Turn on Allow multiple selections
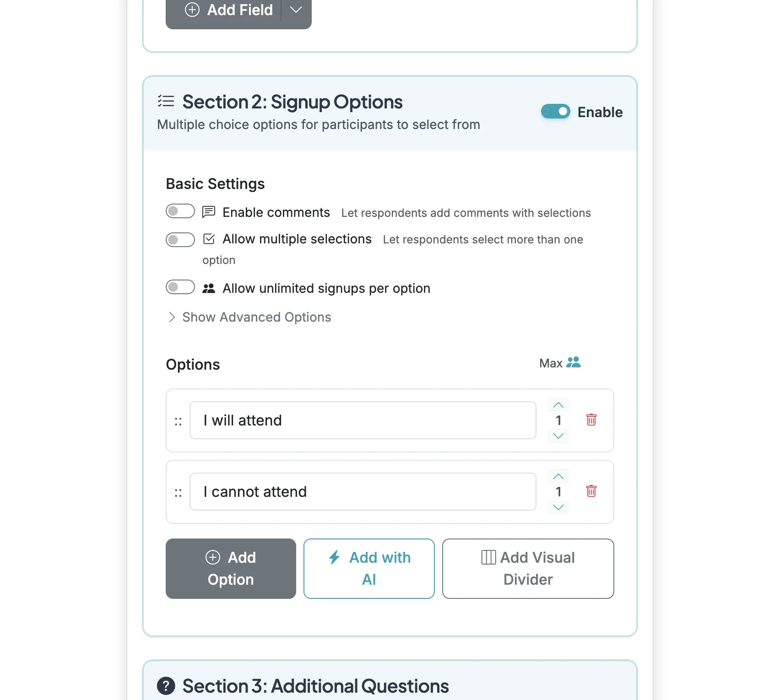 (180, 239)
